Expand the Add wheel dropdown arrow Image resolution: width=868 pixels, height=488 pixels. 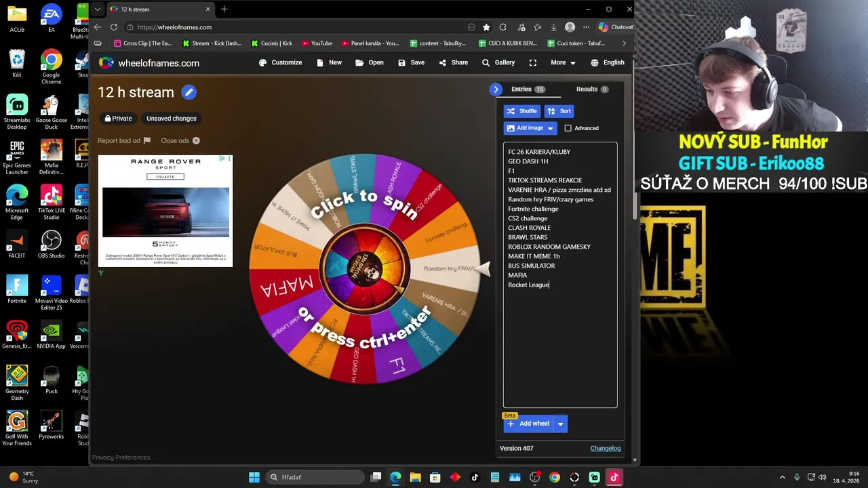coord(560,424)
